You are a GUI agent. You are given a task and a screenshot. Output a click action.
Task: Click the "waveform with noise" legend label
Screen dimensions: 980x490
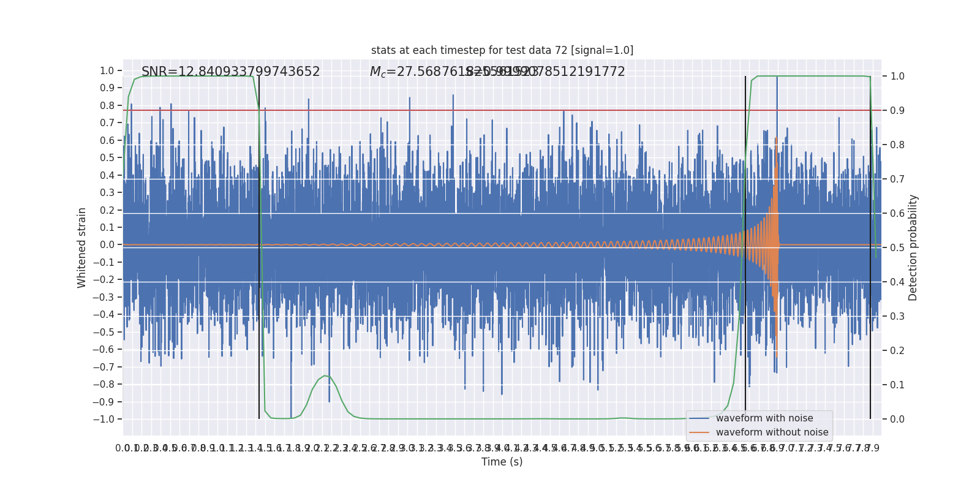tap(764, 418)
